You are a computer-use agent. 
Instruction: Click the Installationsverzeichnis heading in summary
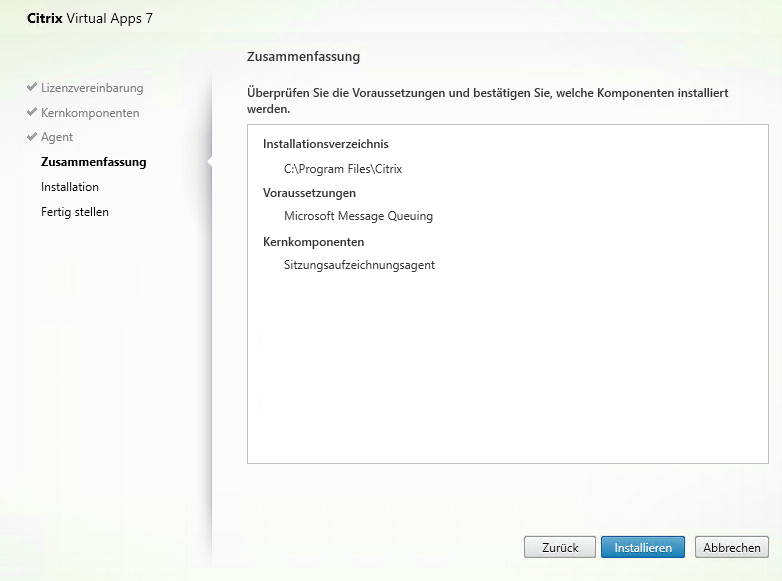tap(325, 144)
